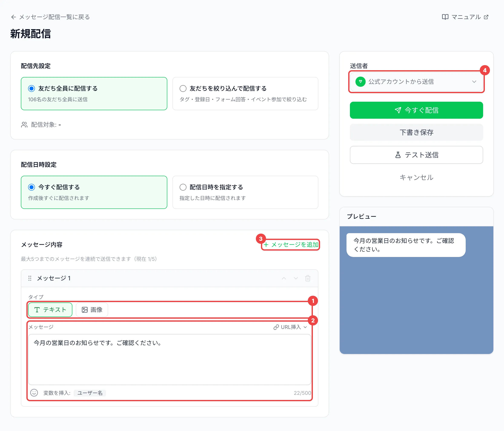The height and width of the screenshot is (431, 504).
Task: Click キャンセル
Action: coord(416,177)
